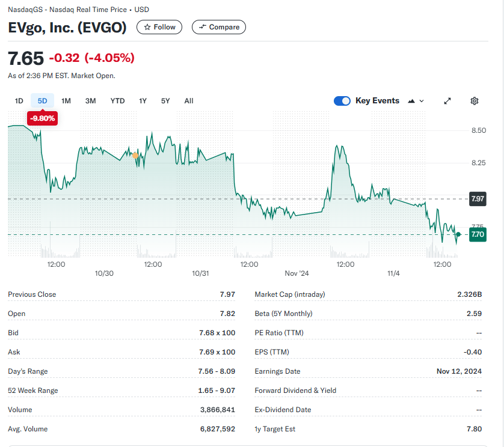This screenshot has width=504, height=447.
Task: Select the YTD time range
Action: point(117,101)
